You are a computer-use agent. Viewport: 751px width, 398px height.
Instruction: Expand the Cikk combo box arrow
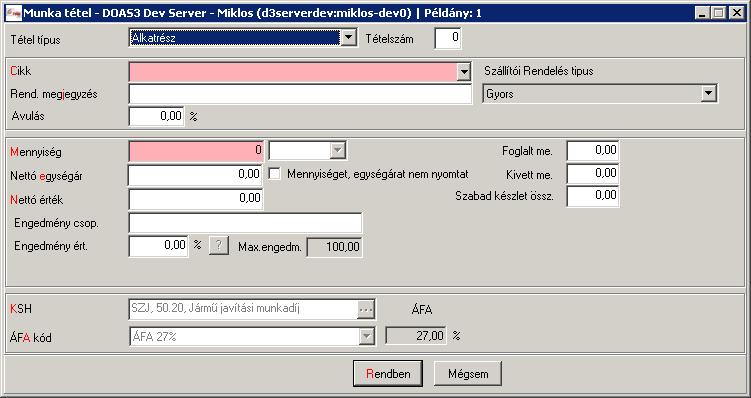pyautogui.click(x=463, y=72)
